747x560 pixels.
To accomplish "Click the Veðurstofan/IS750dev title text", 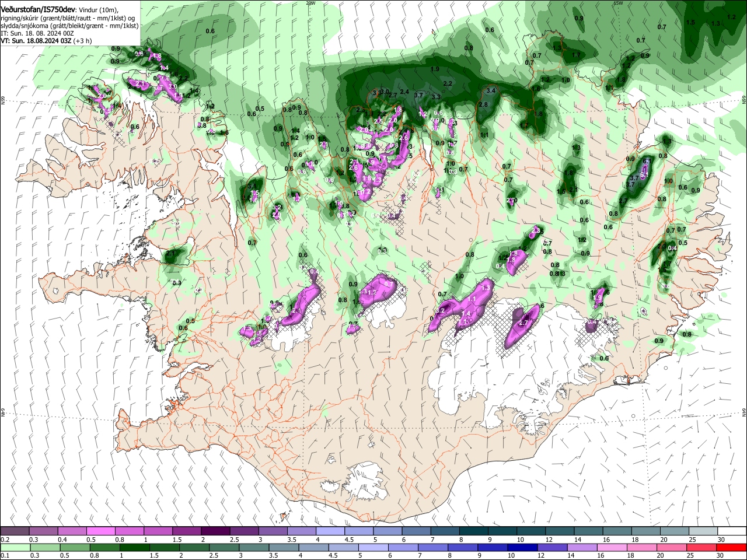I will point(37,9).
